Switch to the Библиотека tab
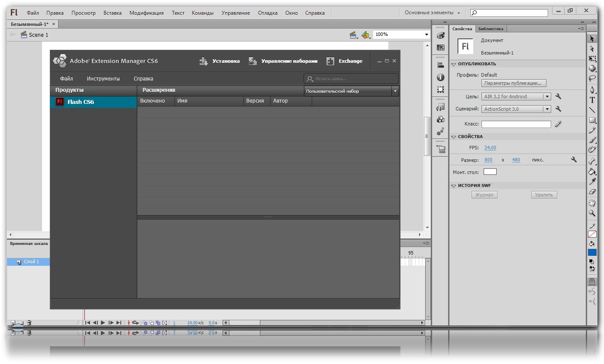 click(491, 29)
